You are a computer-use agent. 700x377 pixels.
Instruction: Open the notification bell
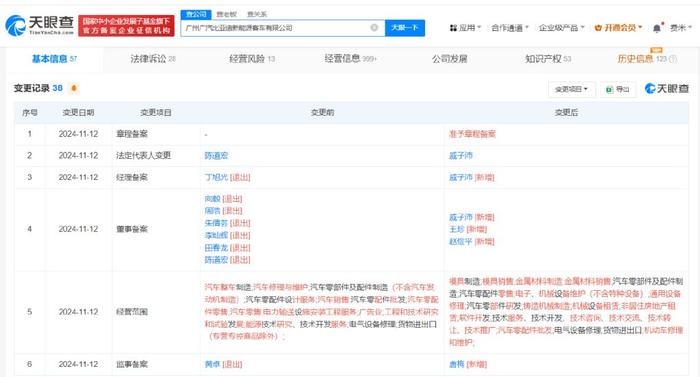tap(657, 28)
